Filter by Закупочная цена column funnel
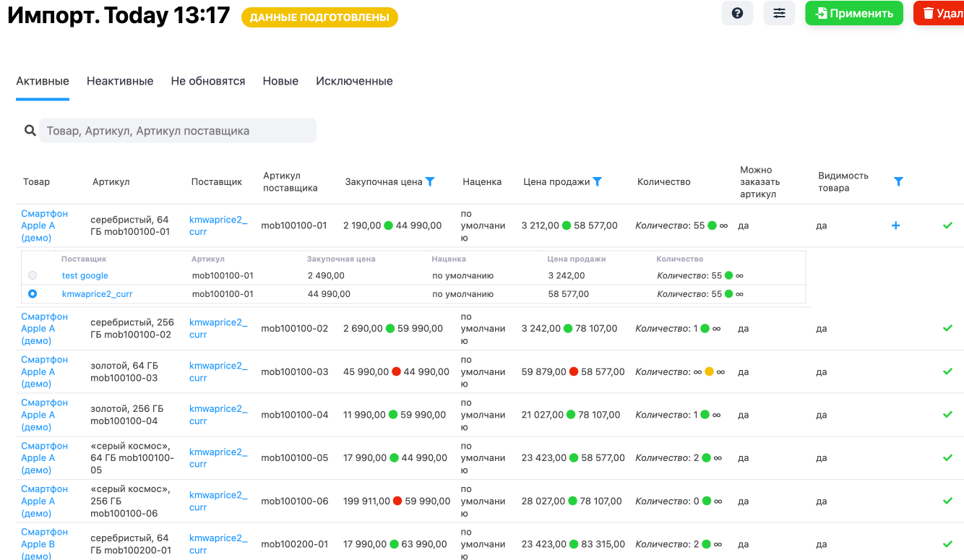This screenshot has height=560, width=964. pos(430,181)
